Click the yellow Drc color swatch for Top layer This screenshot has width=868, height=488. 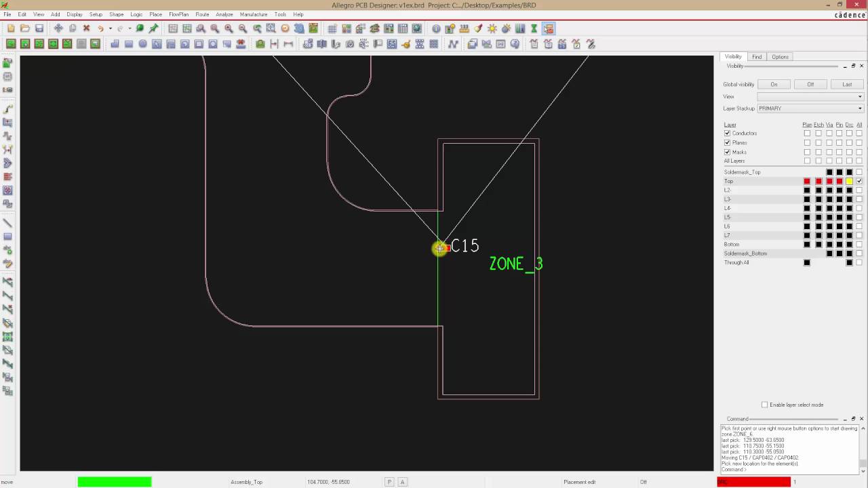pos(849,181)
